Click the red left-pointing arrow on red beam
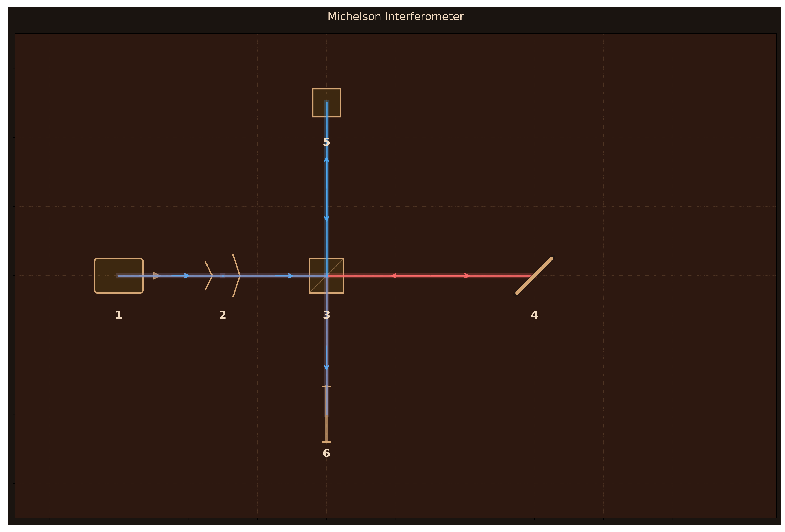This screenshot has height=532, width=785. click(x=394, y=276)
